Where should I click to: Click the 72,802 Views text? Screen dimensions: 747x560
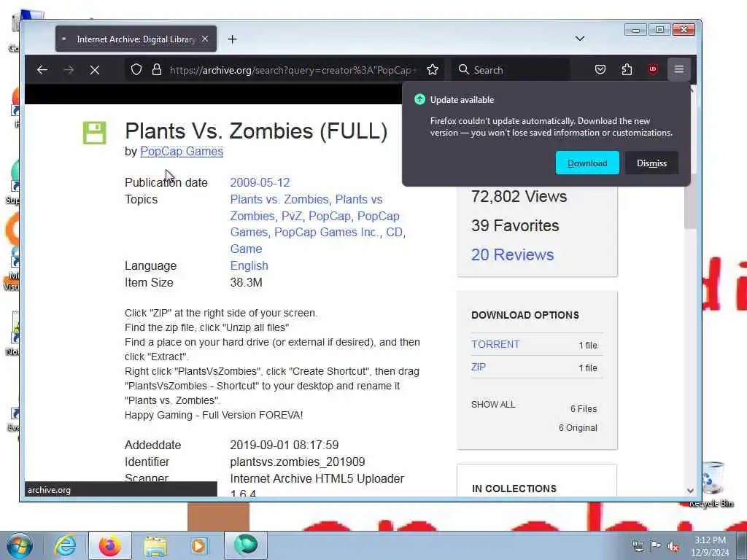[519, 196]
